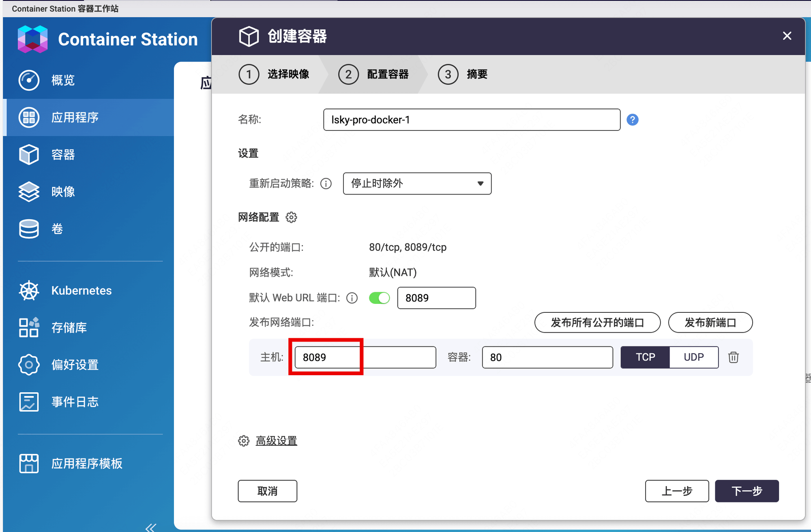
Task: Click 发布所有公开的端口 button
Action: coord(596,322)
